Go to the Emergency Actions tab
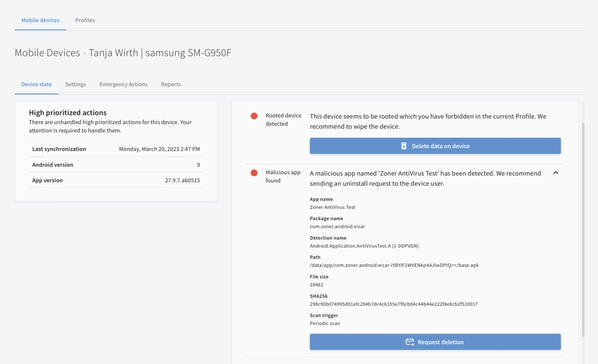Image resolution: width=598 pixels, height=364 pixels. [123, 84]
